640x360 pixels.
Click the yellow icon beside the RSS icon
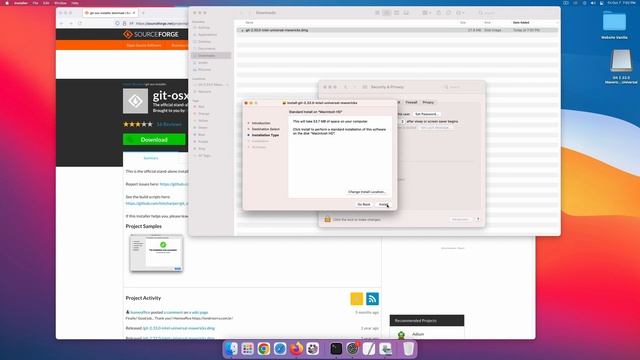pyautogui.click(x=357, y=299)
